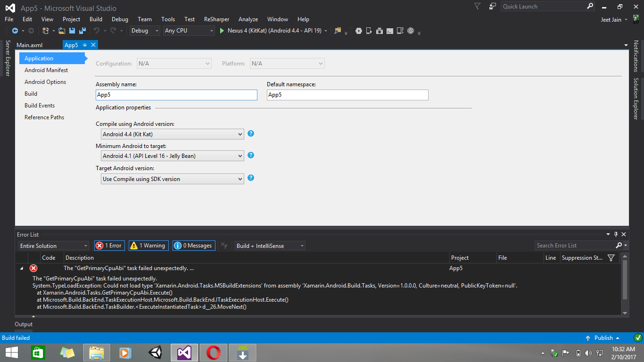
Task: Open Opera browser from the taskbar
Action: pos(214,353)
